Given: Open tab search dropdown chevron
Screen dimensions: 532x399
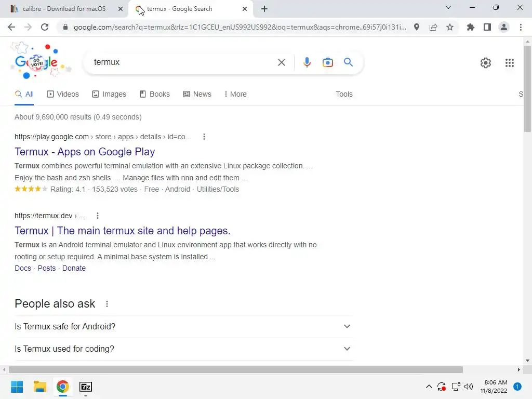Looking at the screenshot, I should (448, 7).
